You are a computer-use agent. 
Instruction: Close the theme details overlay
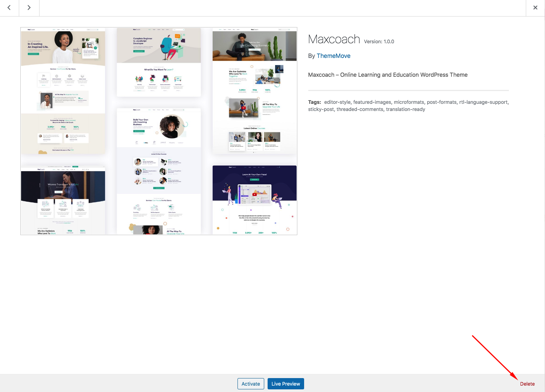point(535,8)
